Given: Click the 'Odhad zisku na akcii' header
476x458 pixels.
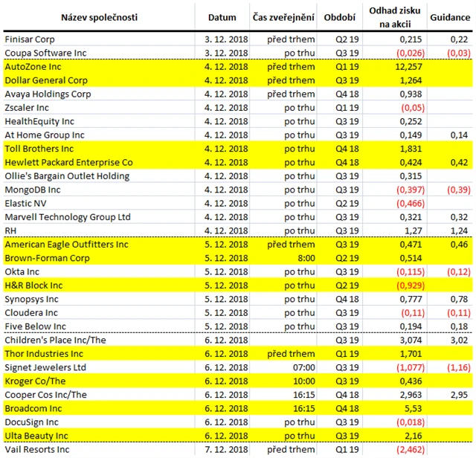Looking at the screenshot, I should (x=395, y=17).
